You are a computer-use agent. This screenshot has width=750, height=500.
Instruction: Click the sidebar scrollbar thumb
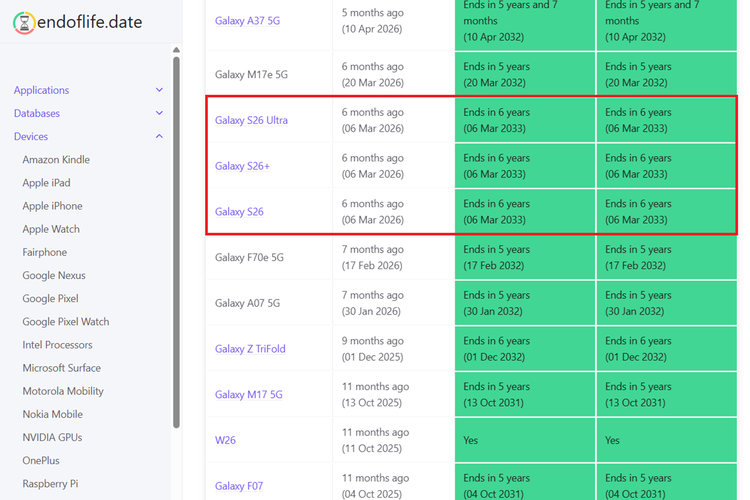176,242
